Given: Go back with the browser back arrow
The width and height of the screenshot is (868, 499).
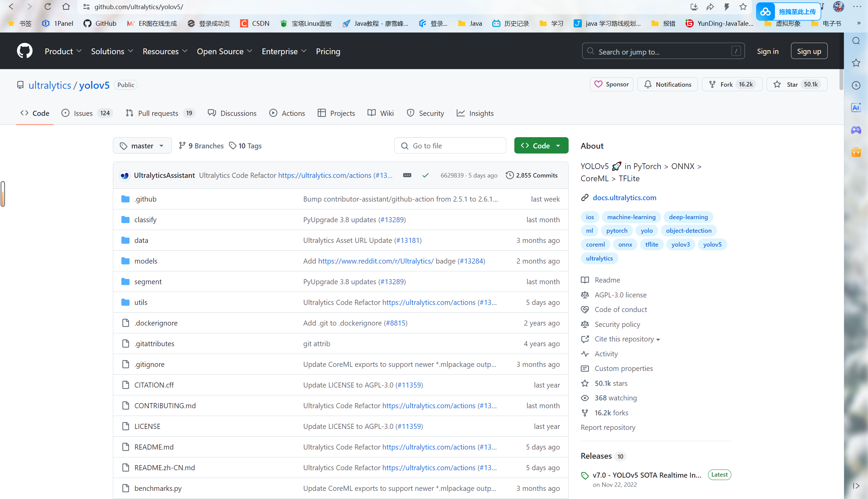Looking at the screenshot, I should coord(11,6).
